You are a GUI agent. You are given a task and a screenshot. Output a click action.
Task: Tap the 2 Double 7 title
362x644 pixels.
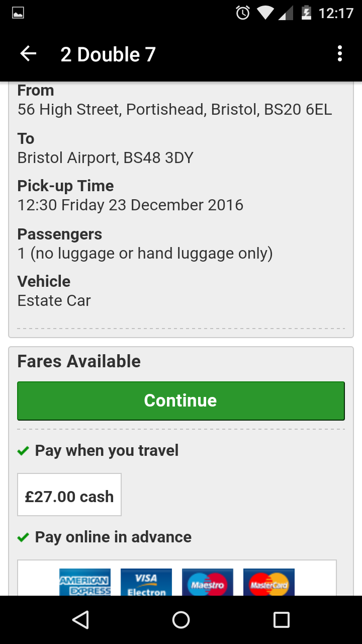[108, 54]
